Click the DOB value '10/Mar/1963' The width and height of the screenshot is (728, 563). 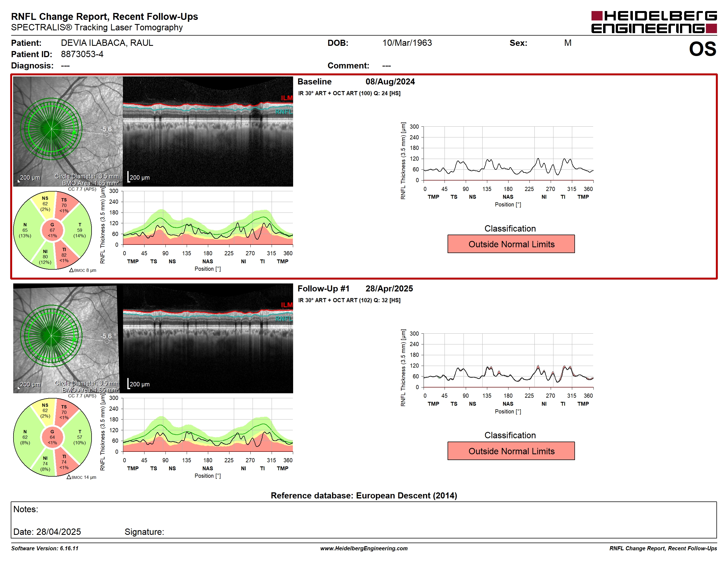click(407, 43)
